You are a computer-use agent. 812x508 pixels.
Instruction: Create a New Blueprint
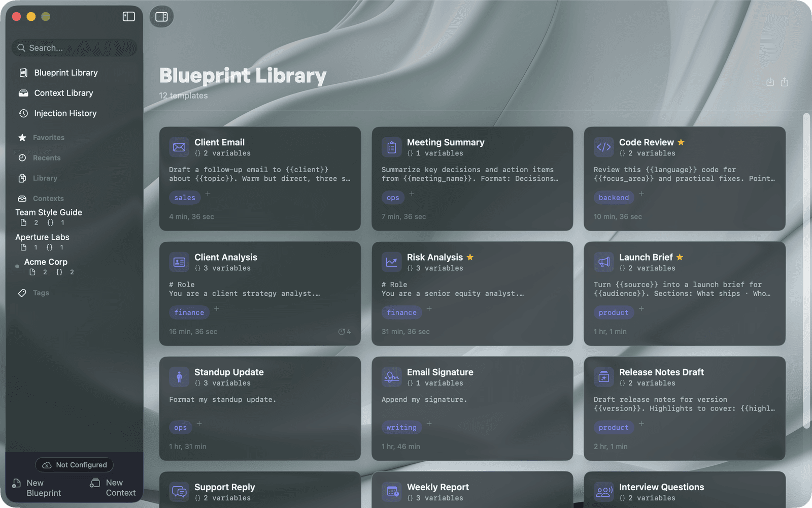38,488
